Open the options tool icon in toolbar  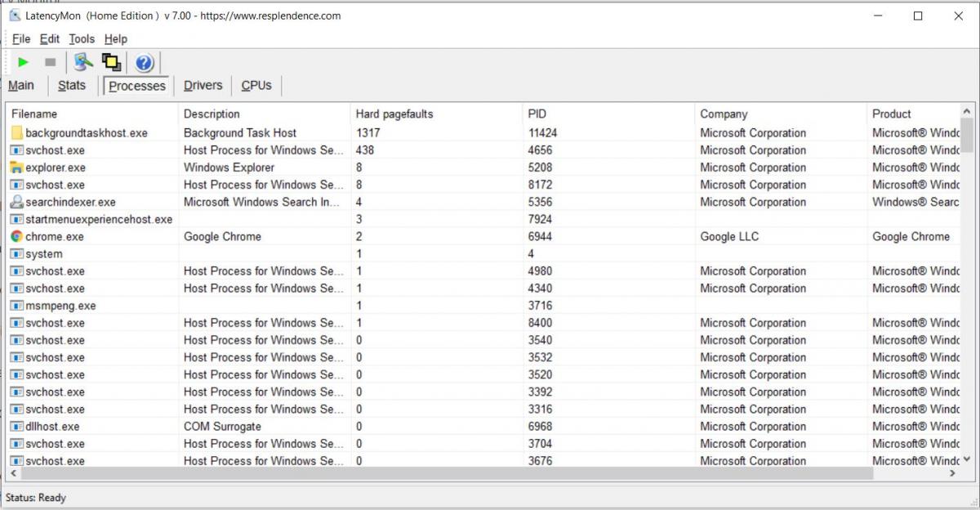tap(83, 62)
